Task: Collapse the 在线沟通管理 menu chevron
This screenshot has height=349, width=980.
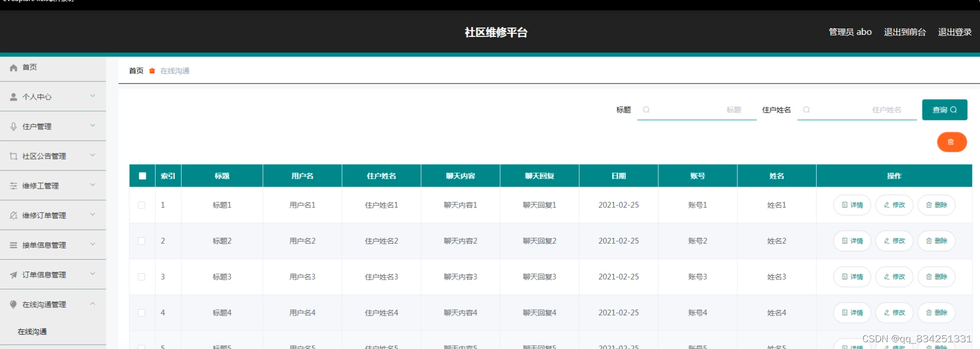Action: (x=92, y=304)
